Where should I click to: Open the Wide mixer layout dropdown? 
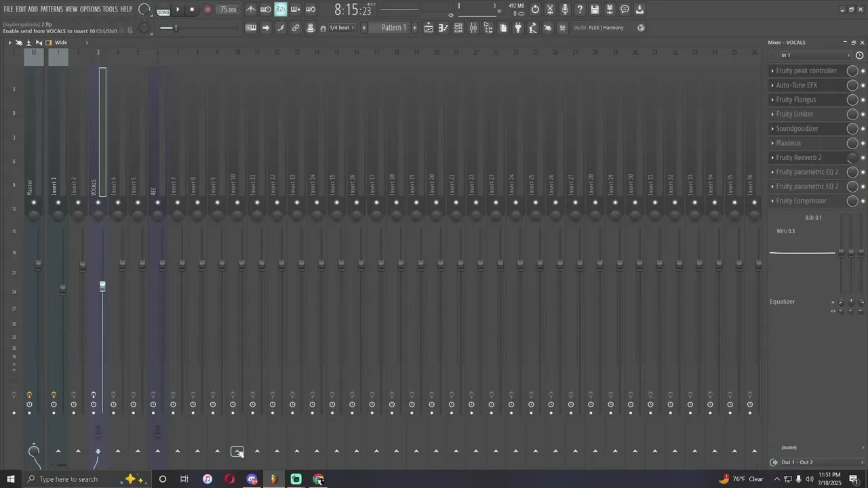coord(61,43)
